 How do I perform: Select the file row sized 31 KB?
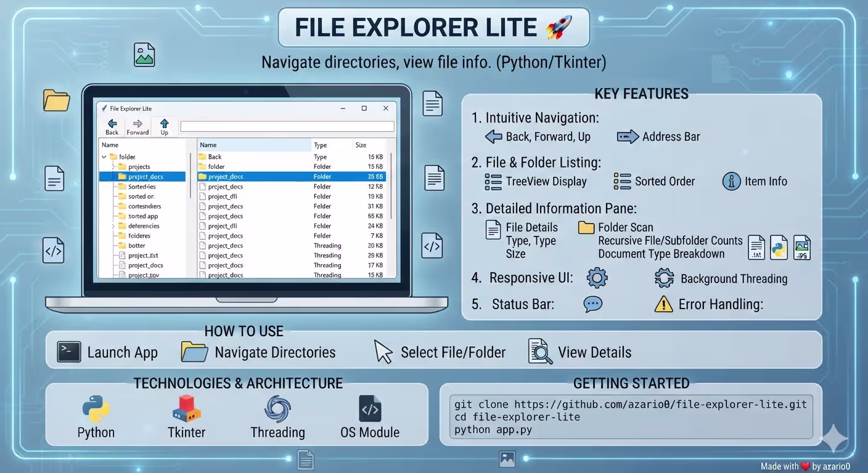point(291,206)
